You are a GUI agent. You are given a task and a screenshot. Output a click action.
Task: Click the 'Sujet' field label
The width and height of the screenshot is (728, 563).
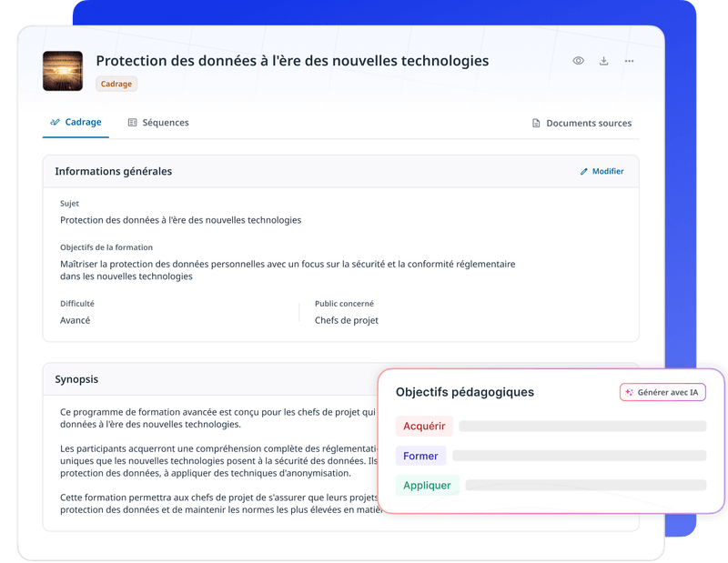70,204
